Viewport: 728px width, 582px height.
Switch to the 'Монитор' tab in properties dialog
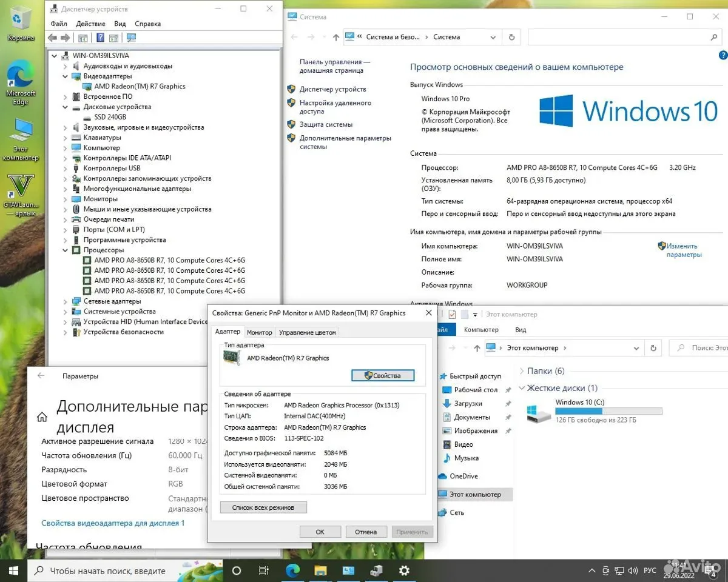pyautogui.click(x=260, y=332)
